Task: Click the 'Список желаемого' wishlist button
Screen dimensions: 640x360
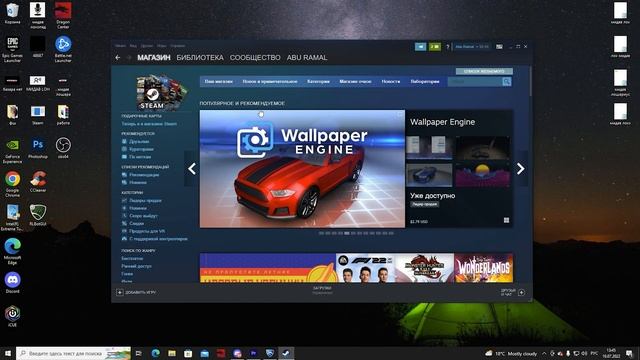Action: [484, 71]
